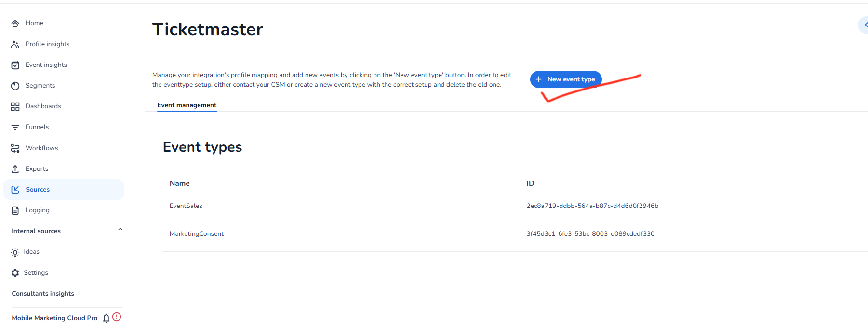This screenshot has width=868, height=323.
Task: Click the ID column header
Action: click(x=530, y=183)
